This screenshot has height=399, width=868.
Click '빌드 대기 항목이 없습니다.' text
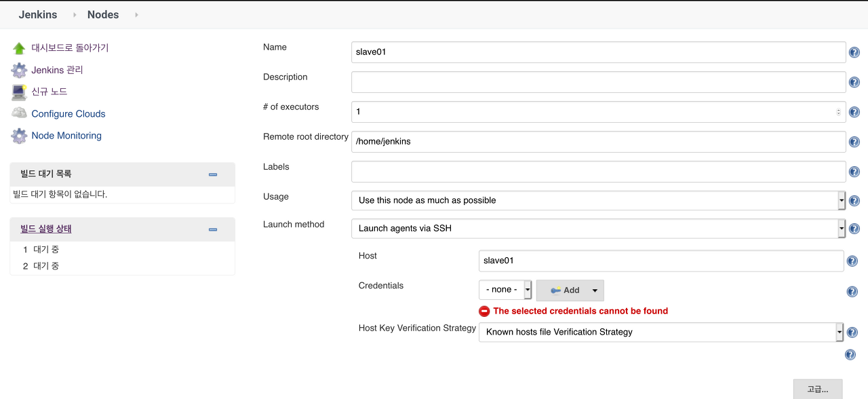tap(60, 194)
